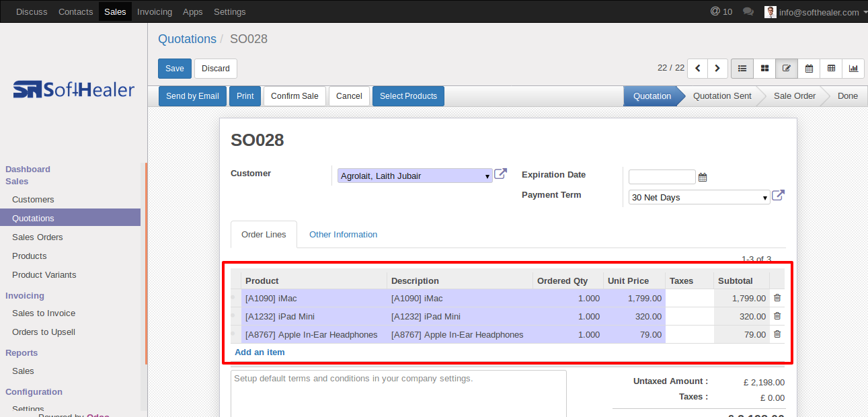Image resolution: width=868 pixels, height=417 pixels.
Task: Switch to list view icon
Action: coord(742,69)
